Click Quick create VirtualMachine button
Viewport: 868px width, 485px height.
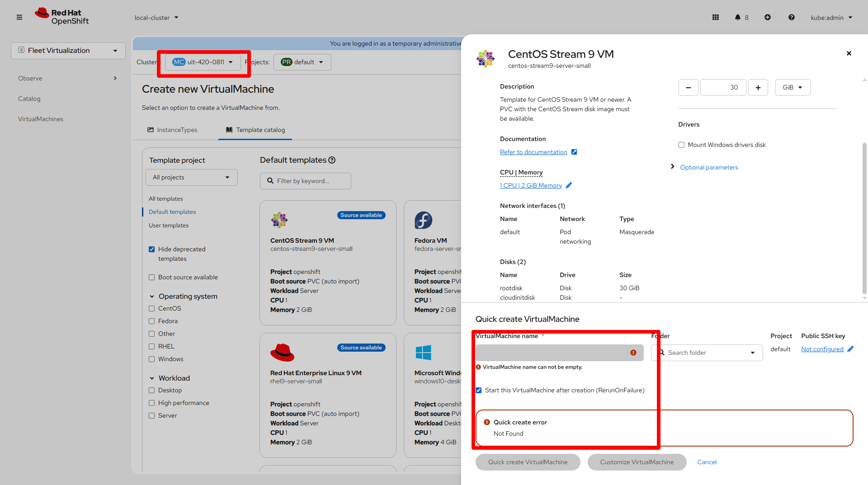[528, 462]
